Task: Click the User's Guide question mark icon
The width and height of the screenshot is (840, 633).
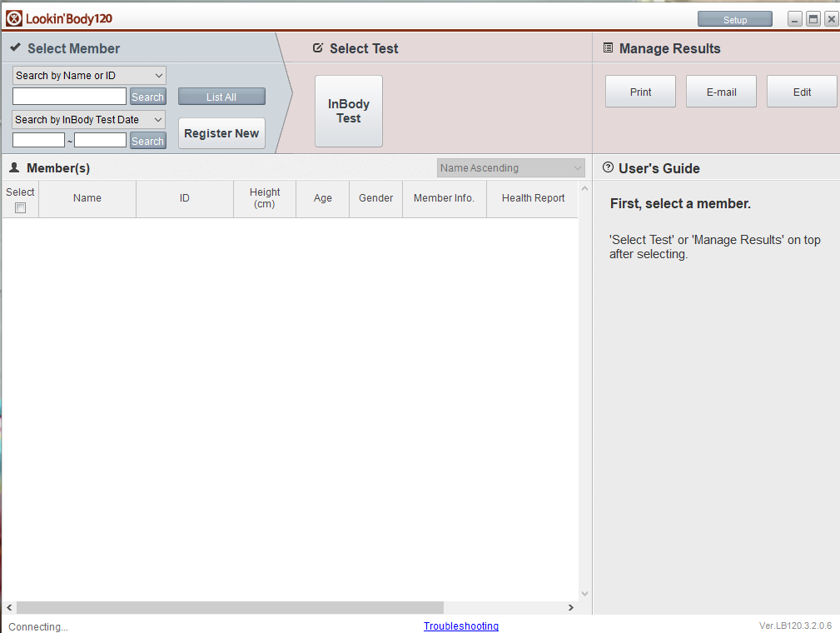Action: click(608, 167)
